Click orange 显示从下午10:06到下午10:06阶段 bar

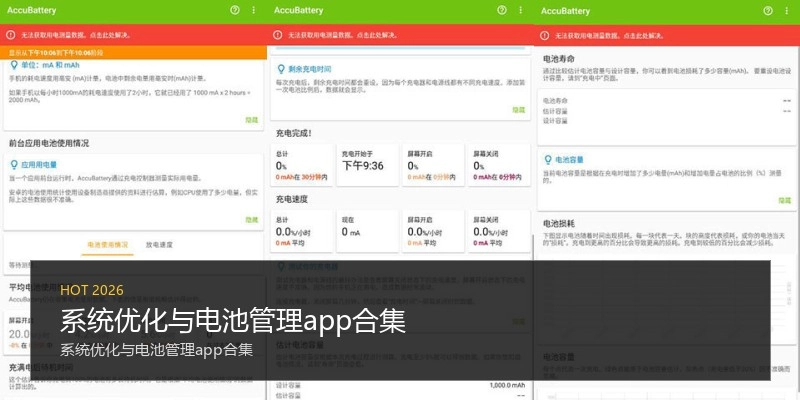[133, 53]
